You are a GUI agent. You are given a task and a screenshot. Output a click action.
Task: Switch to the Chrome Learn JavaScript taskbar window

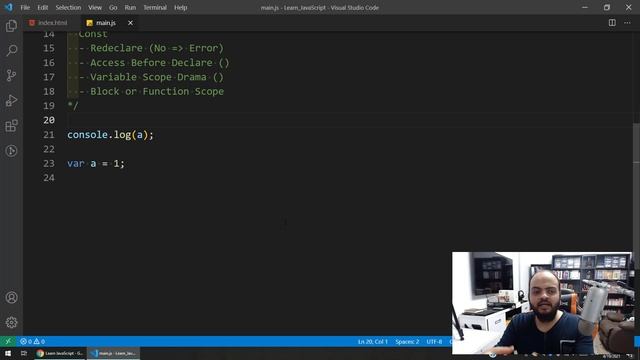pos(60,353)
